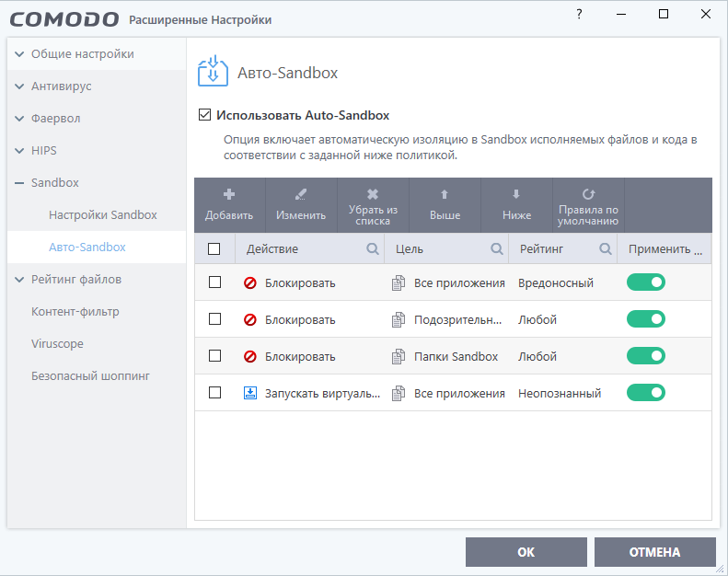Uncheck Использовать Auto-Sandbox checkbox
This screenshot has height=576, width=728.
(x=205, y=116)
